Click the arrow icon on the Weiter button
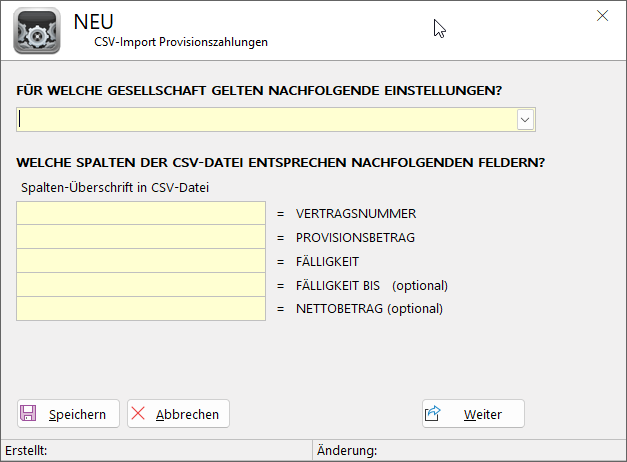The image size is (627, 462). point(433,414)
